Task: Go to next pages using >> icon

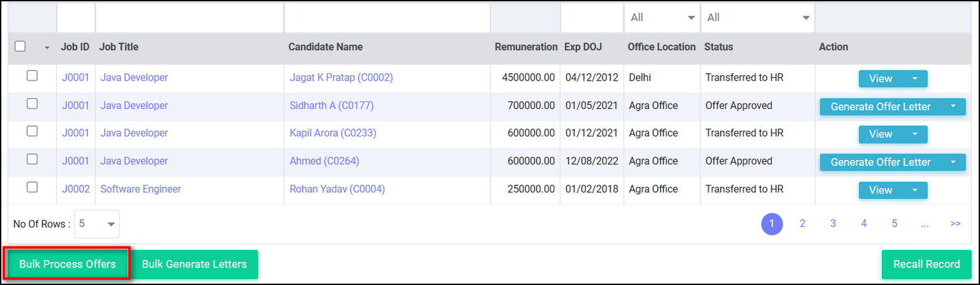Action: [955, 223]
